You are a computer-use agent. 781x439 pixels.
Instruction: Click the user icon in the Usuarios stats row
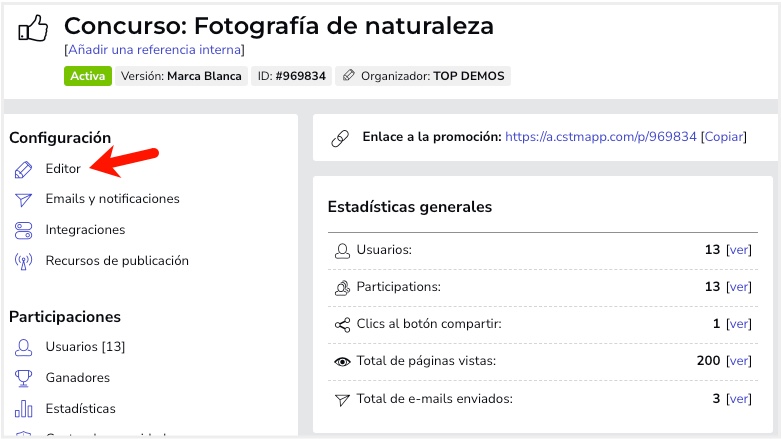click(x=342, y=251)
